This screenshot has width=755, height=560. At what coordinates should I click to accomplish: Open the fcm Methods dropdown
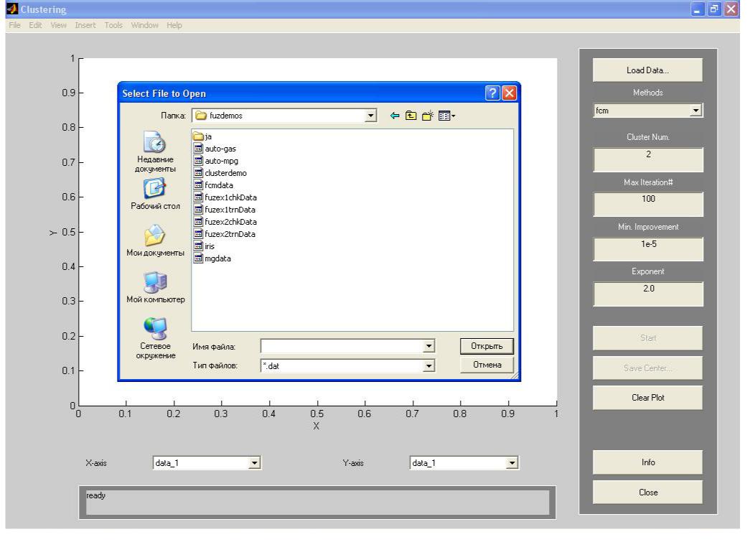[695, 111]
